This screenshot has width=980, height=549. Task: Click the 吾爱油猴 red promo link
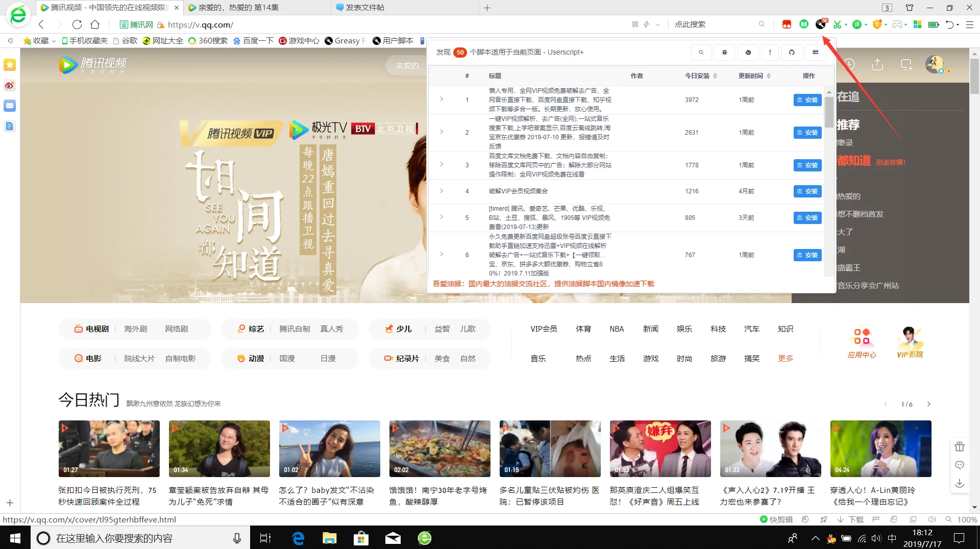(x=544, y=284)
